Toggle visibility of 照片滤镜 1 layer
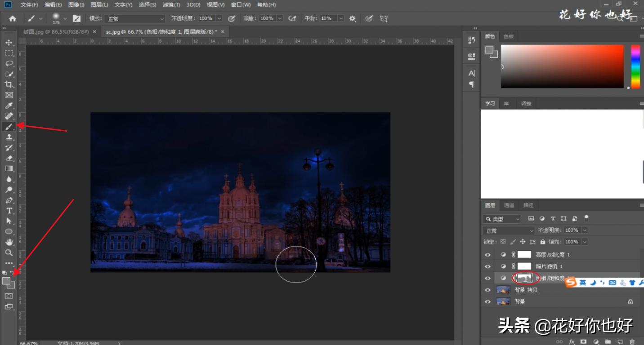The height and width of the screenshot is (345, 644). pos(487,266)
